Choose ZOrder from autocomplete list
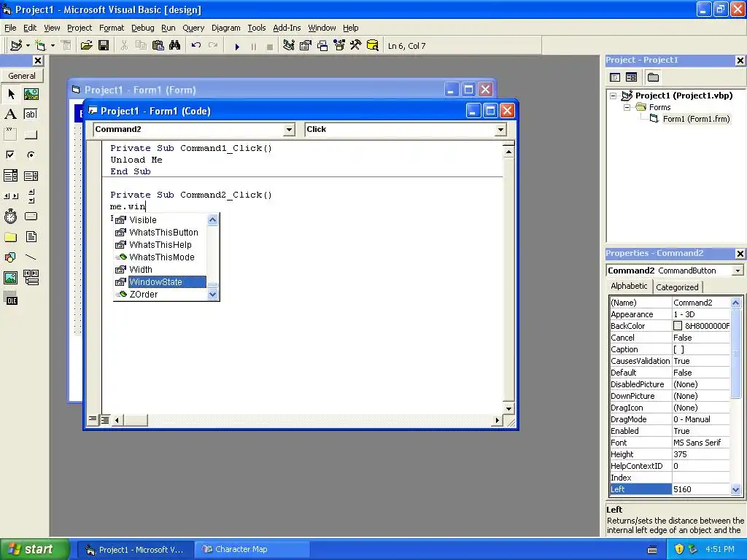 click(x=160, y=295)
